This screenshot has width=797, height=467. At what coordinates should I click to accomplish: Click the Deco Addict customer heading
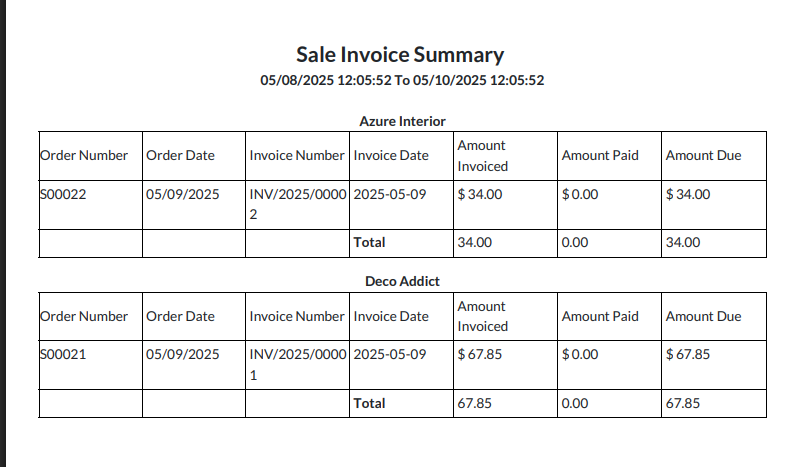[402, 282]
